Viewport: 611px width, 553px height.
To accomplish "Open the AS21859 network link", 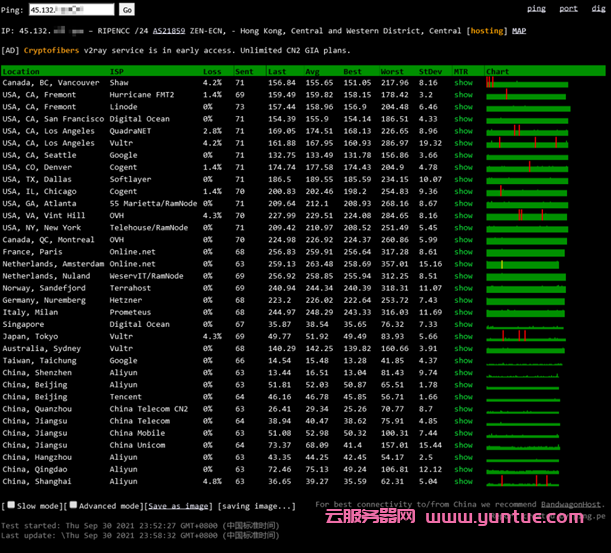I will (x=161, y=31).
